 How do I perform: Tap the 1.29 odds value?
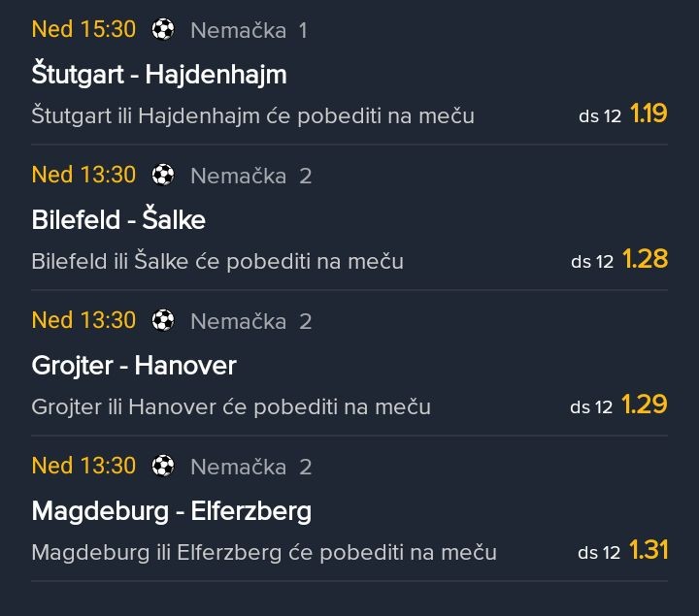645,405
